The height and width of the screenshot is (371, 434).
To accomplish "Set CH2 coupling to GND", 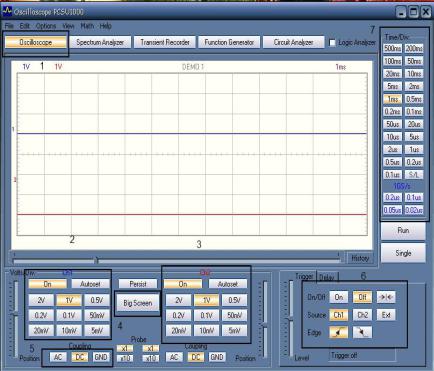I will (x=217, y=357).
